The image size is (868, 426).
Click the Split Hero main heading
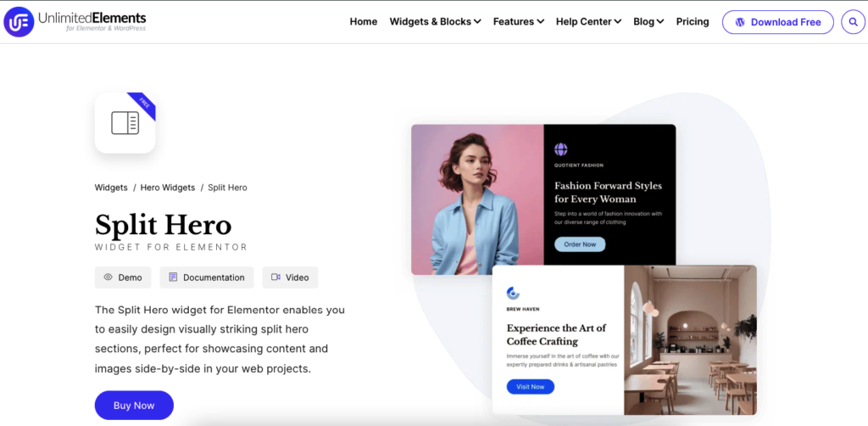(164, 225)
